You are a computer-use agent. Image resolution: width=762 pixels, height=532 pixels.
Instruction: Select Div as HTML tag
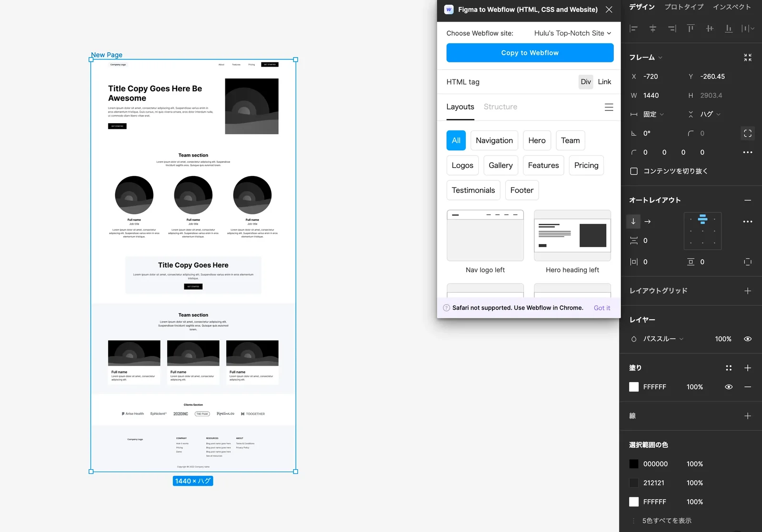coord(586,82)
